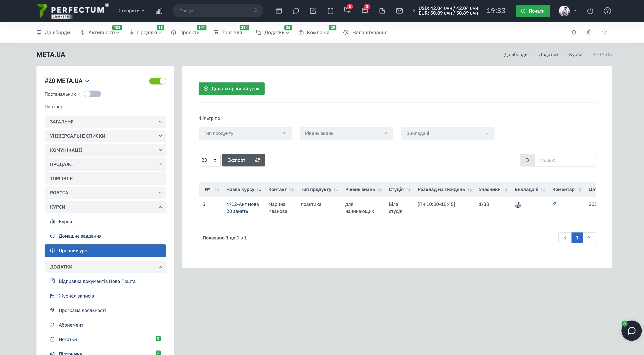Open the Продажі navigation menu
Viewport: 644px width, 355px height.
[145, 32]
